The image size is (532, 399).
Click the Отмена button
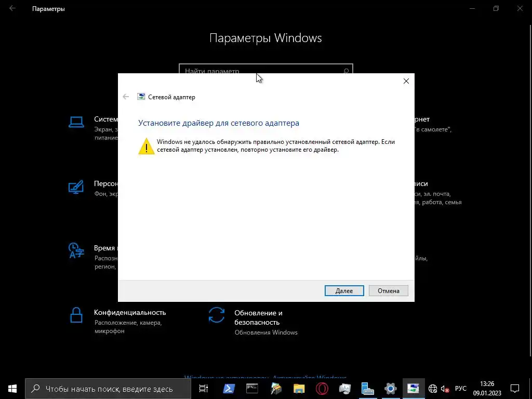coord(389,291)
